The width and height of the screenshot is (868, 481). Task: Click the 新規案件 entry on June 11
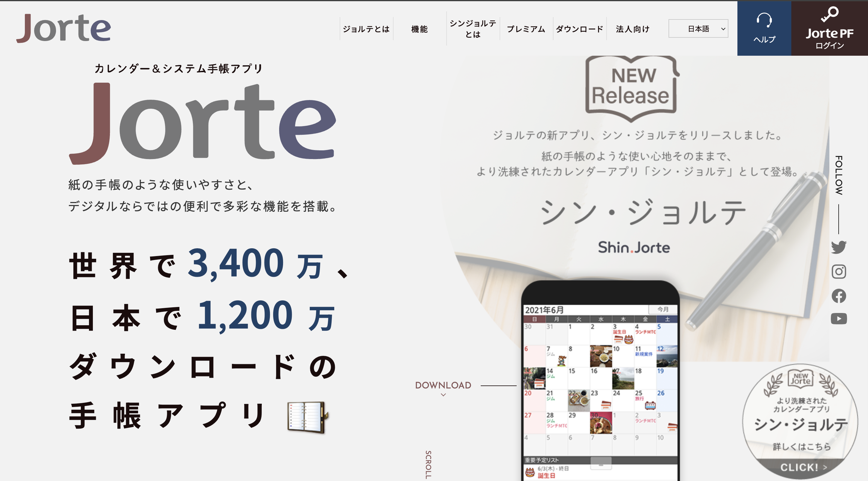point(644,354)
